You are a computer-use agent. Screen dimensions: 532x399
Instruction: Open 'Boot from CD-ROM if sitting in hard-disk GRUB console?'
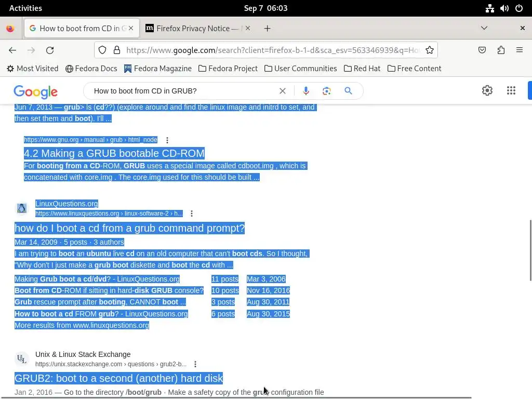(x=109, y=291)
